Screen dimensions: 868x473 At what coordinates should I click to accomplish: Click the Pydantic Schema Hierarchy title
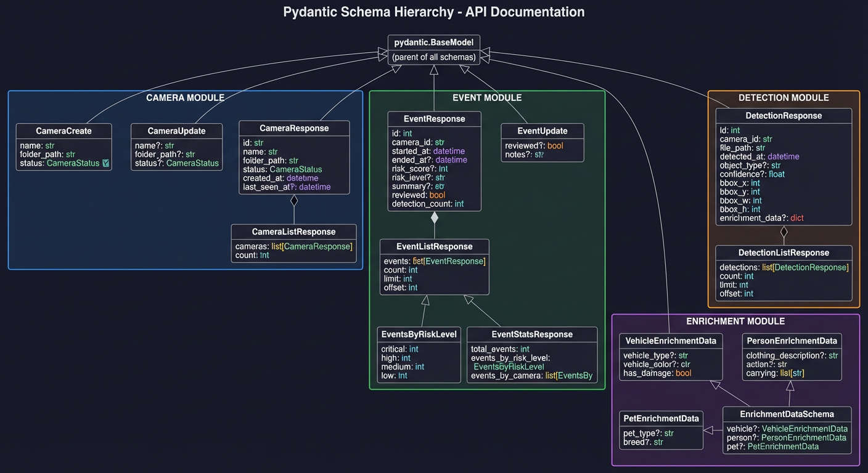pos(433,12)
